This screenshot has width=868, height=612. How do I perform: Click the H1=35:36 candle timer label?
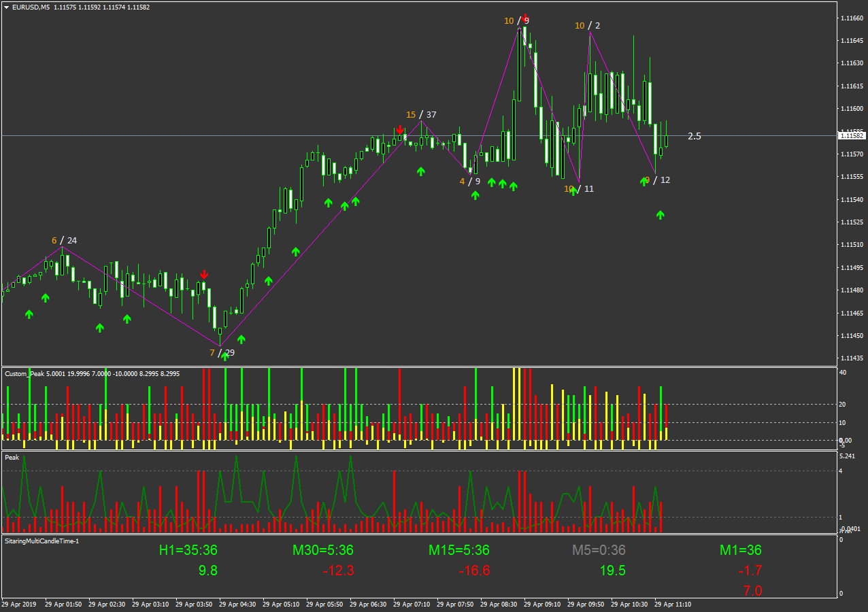click(x=188, y=550)
